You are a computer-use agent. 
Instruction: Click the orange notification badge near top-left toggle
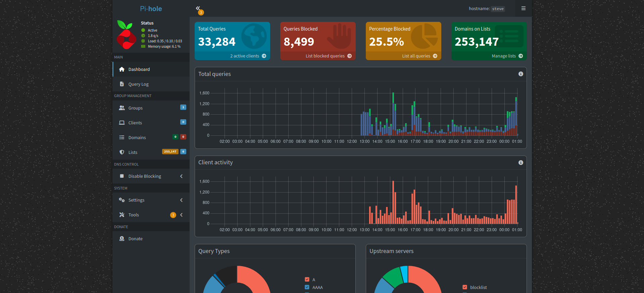(201, 12)
